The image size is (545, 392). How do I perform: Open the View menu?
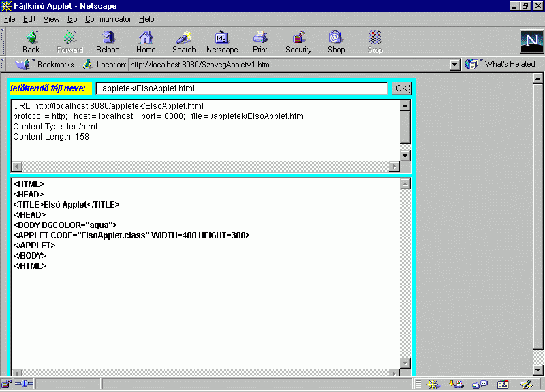click(x=52, y=19)
